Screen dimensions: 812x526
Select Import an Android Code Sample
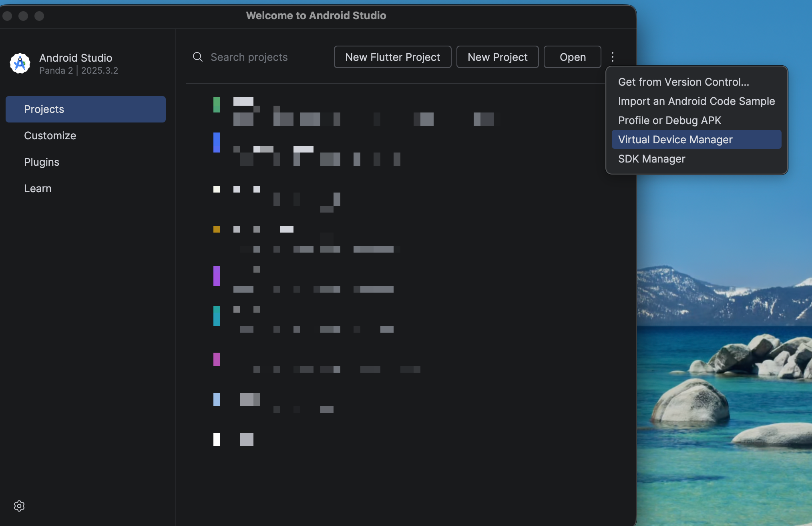click(696, 101)
